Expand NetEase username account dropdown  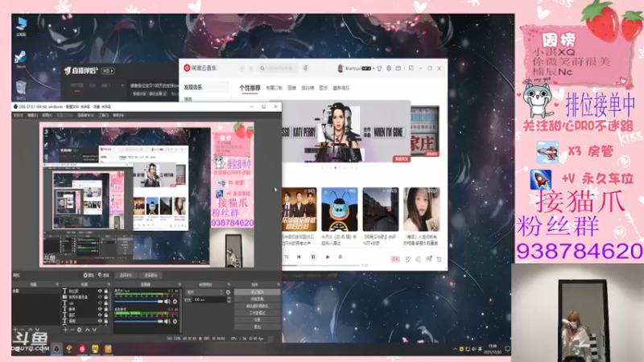[x=374, y=68]
